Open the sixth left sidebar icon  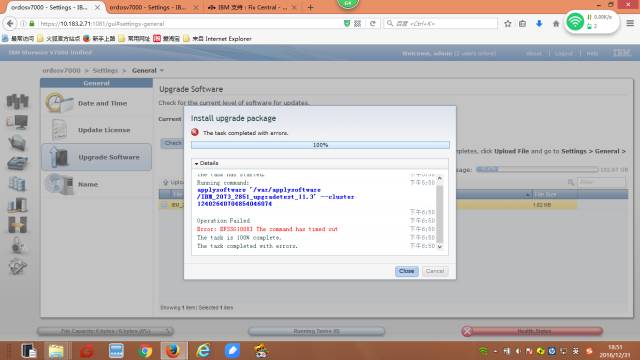point(18,204)
